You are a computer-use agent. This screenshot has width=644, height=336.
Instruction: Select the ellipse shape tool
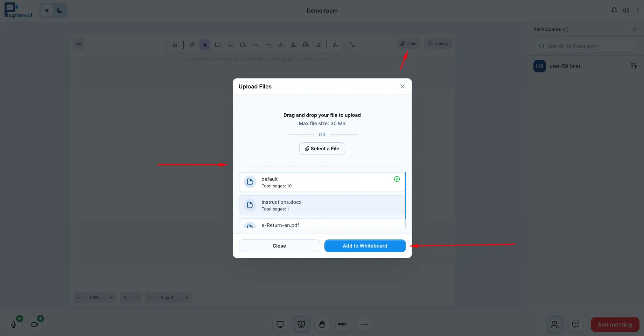pos(243,45)
